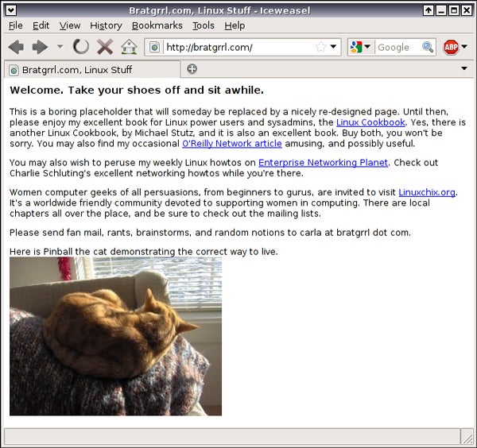Open the O'Reilly Network article link

232,144
